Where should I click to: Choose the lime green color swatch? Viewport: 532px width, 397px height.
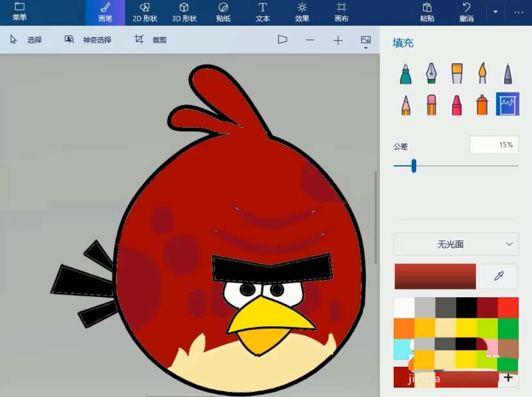(487, 328)
